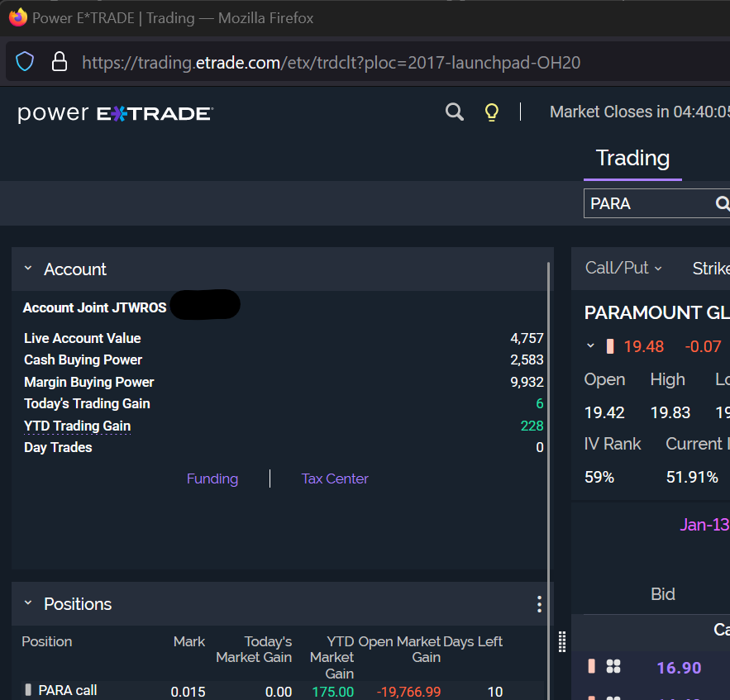The image size is (730, 700).
Task: Expand the chevron next to 19.48 quote
Action: [590, 346]
